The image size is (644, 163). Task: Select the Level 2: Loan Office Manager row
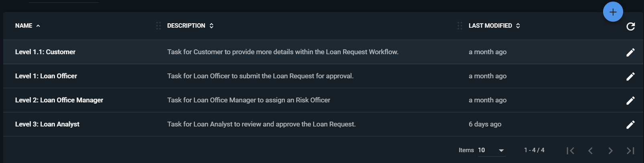click(323, 100)
